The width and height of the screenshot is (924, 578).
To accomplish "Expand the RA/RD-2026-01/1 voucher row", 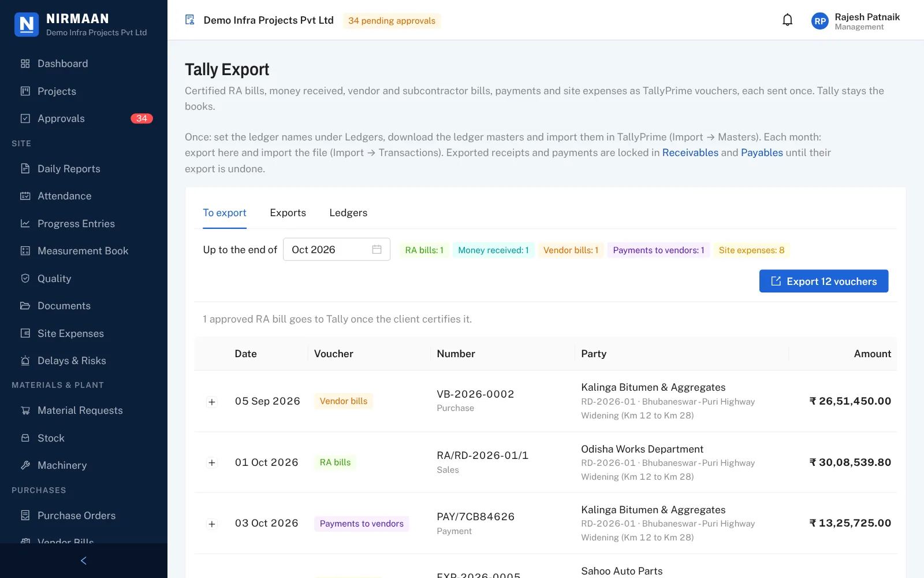I will click(x=212, y=463).
